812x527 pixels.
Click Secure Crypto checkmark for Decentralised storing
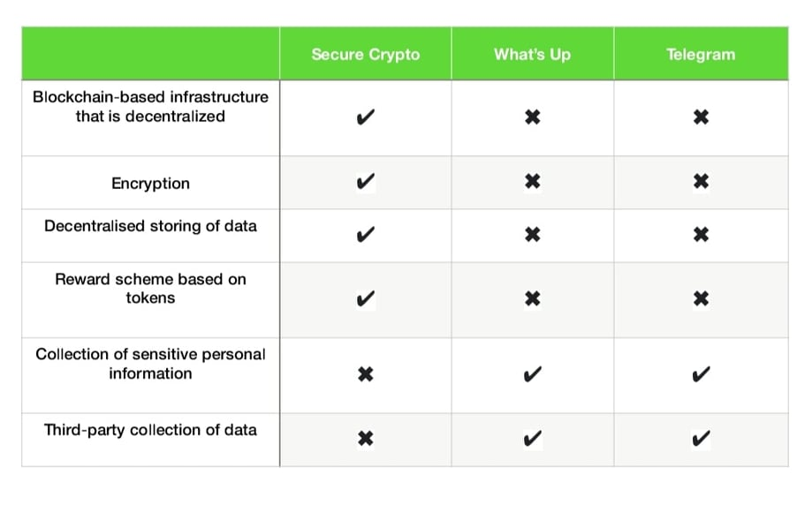(365, 235)
